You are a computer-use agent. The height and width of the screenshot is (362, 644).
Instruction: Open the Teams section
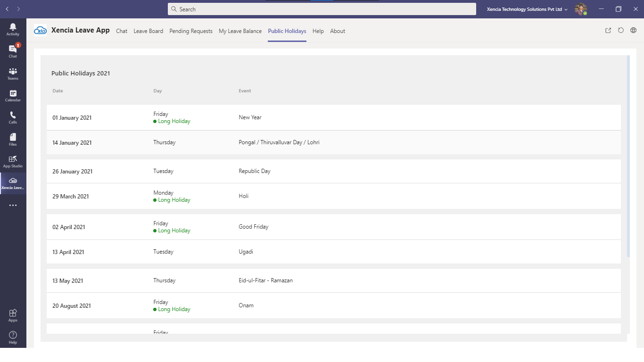click(x=13, y=72)
